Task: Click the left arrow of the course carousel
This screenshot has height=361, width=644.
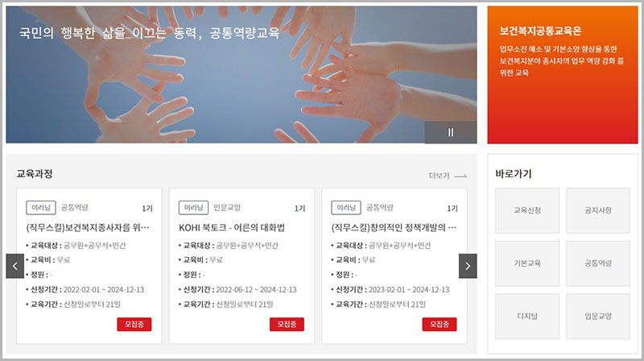Action: [x=14, y=266]
